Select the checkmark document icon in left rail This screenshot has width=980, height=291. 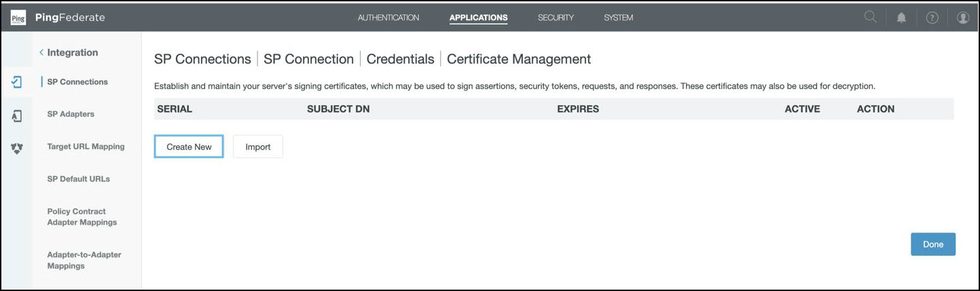(17, 82)
